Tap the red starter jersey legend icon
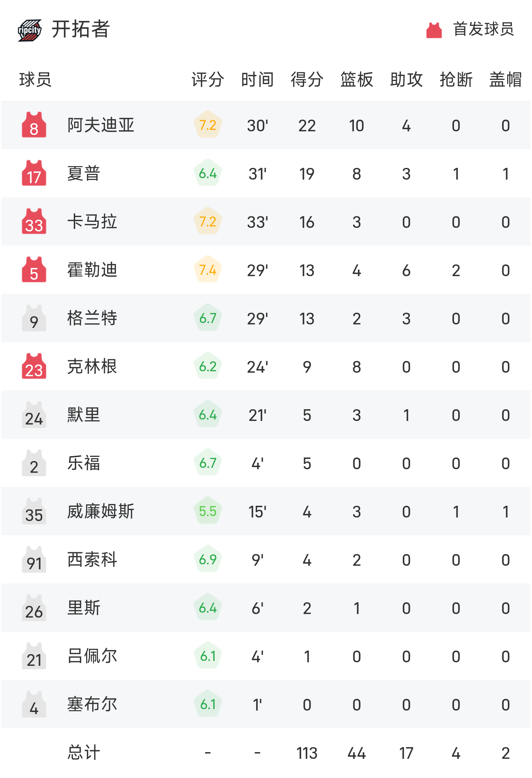 [x=434, y=30]
